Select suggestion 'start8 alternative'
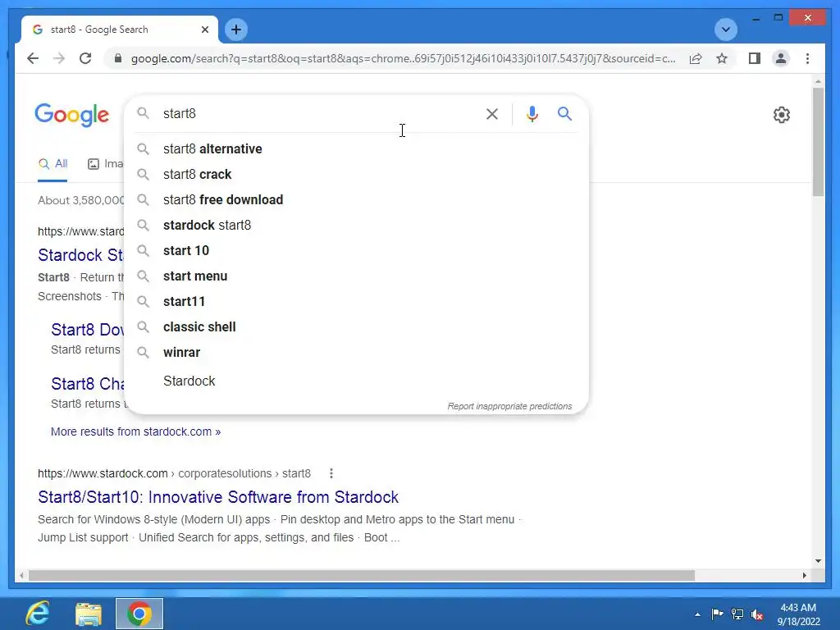The height and width of the screenshot is (630, 840). tap(356, 149)
